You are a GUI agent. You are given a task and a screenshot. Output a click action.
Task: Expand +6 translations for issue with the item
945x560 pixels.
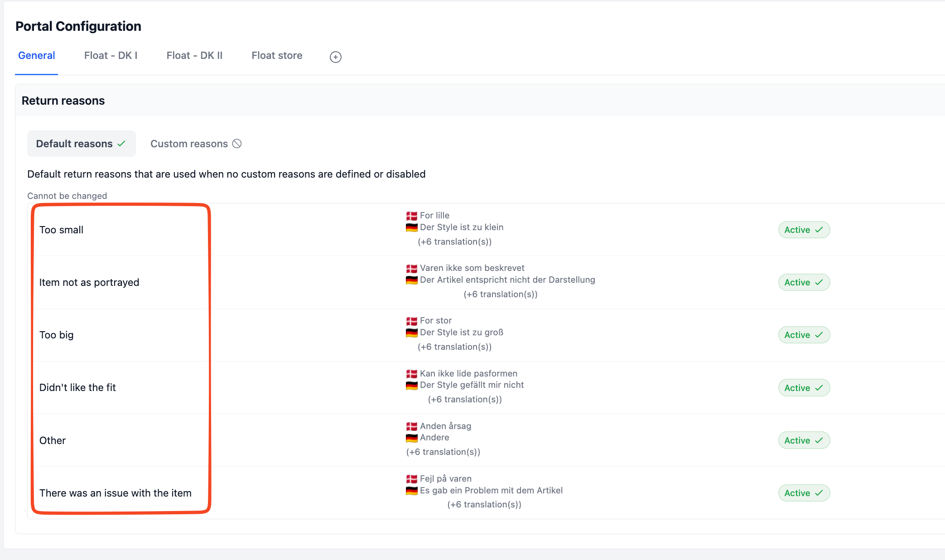[x=484, y=504]
